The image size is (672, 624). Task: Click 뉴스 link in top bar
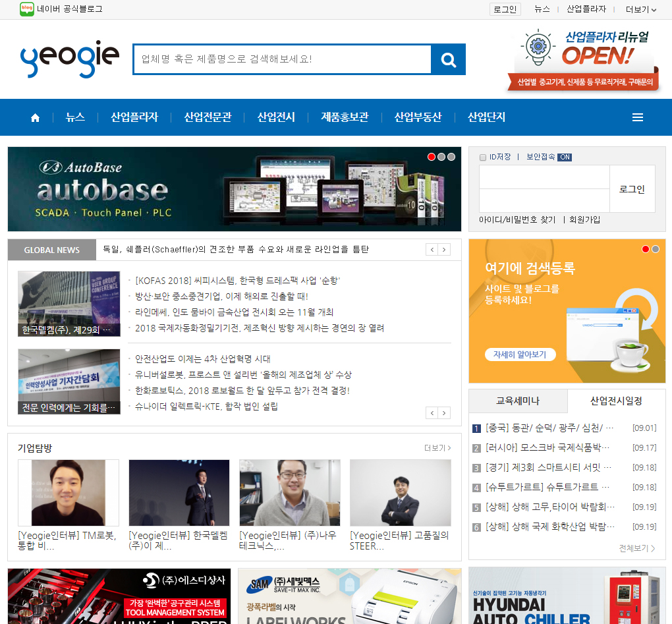(542, 9)
